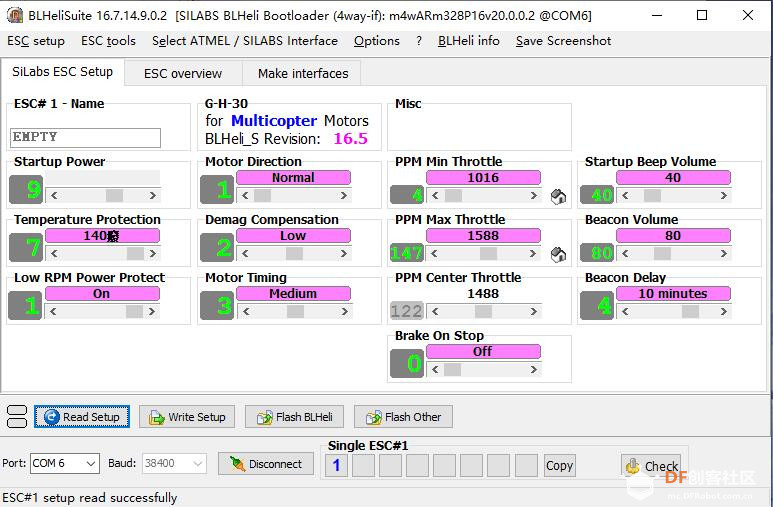Increase Beacon Volume with right arrow
The image size is (773, 507).
point(723,254)
